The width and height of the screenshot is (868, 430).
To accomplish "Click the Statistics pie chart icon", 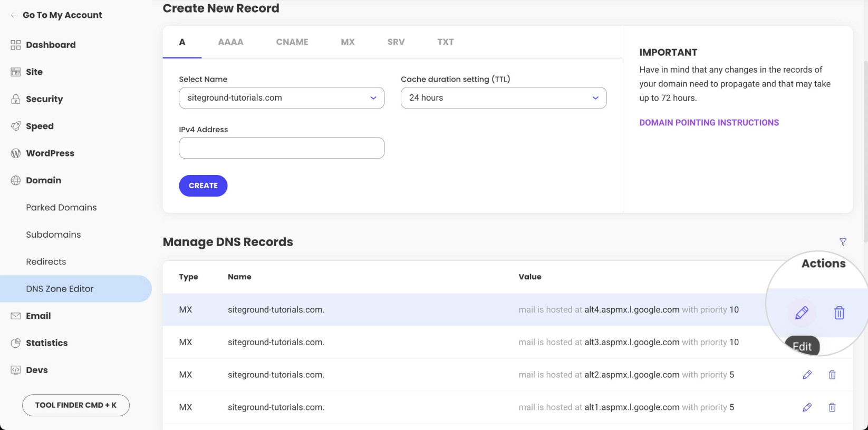I will pos(16,343).
